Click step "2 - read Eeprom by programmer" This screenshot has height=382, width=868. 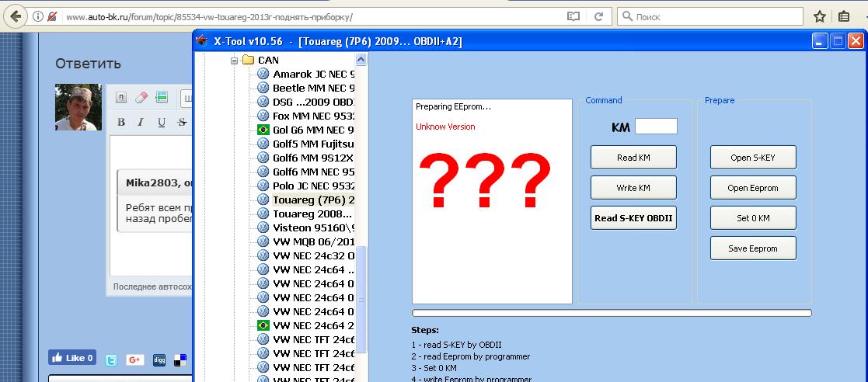pyautogui.click(x=471, y=356)
